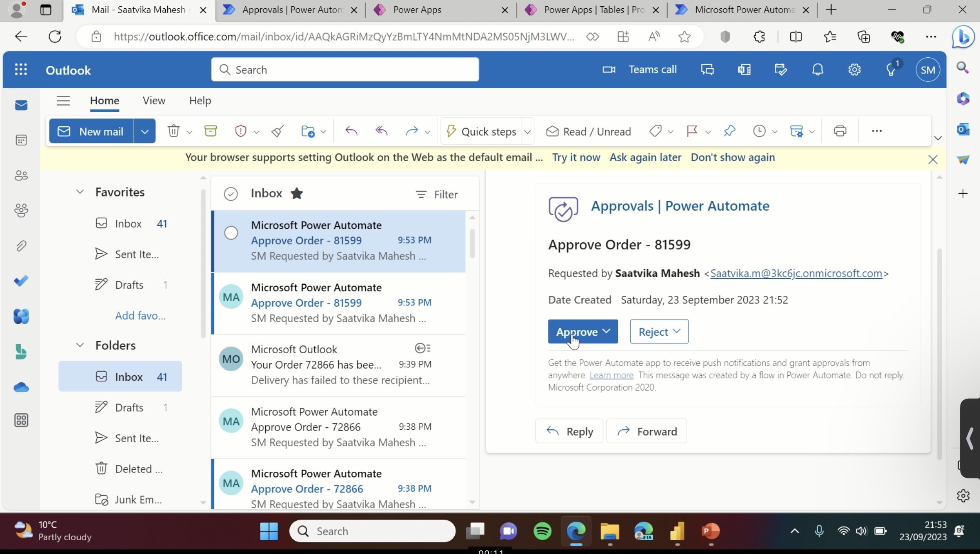
Task: Click the Archive icon in ribbon
Action: 211,131
